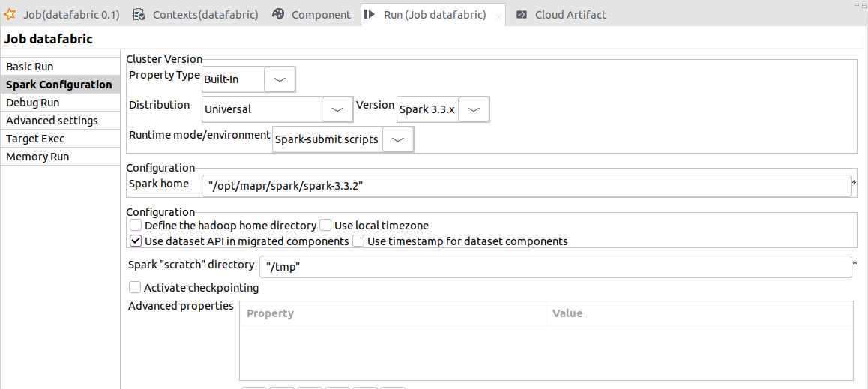Expand the Distribution combo box arrow
868x389 pixels.
[337, 109]
